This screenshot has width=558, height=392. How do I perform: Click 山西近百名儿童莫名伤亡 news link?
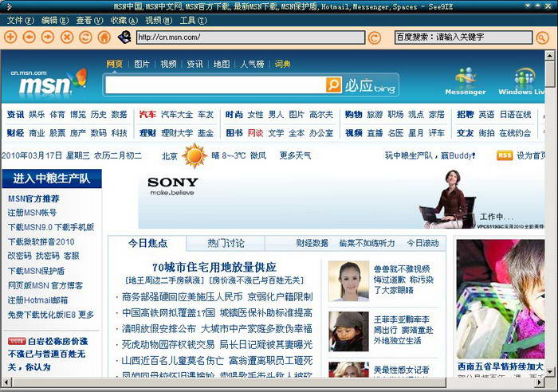click(173, 361)
